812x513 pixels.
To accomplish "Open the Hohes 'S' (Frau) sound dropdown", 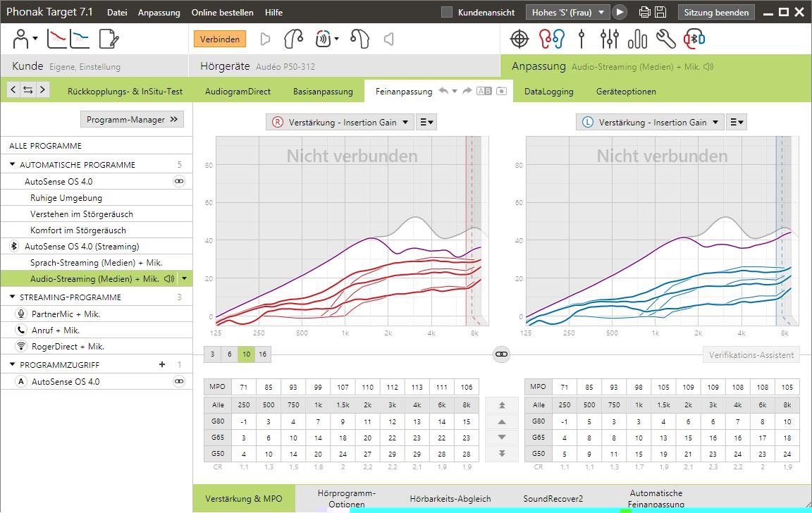I will click(x=568, y=13).
